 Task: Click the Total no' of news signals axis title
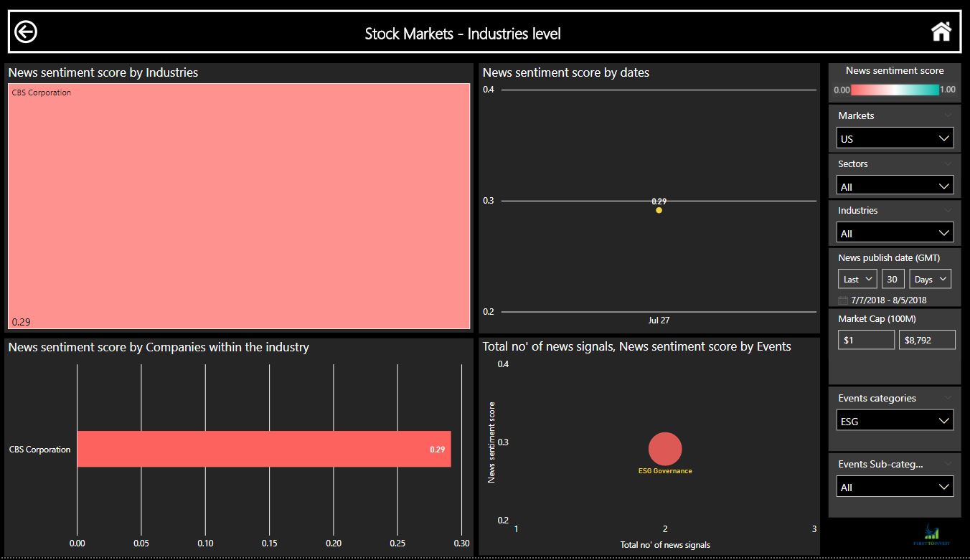pos(665,545)
